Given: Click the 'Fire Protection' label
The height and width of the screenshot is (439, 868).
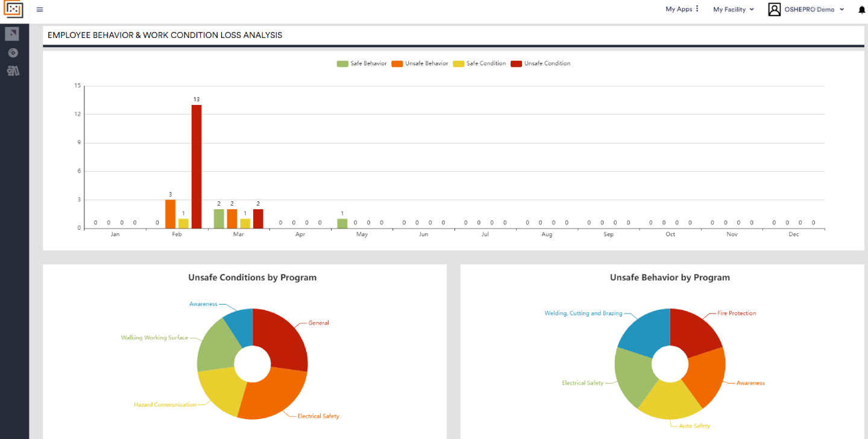Looking at the screenshot, I should point(737,314).
